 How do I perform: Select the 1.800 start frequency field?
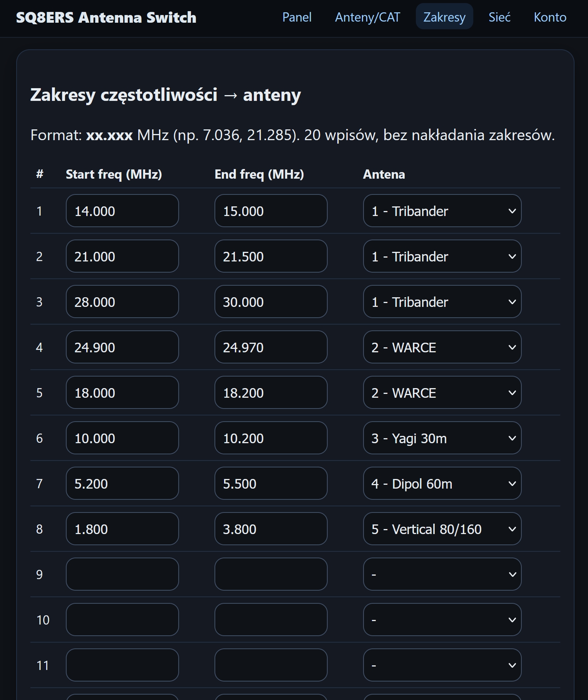click(122, 529)
